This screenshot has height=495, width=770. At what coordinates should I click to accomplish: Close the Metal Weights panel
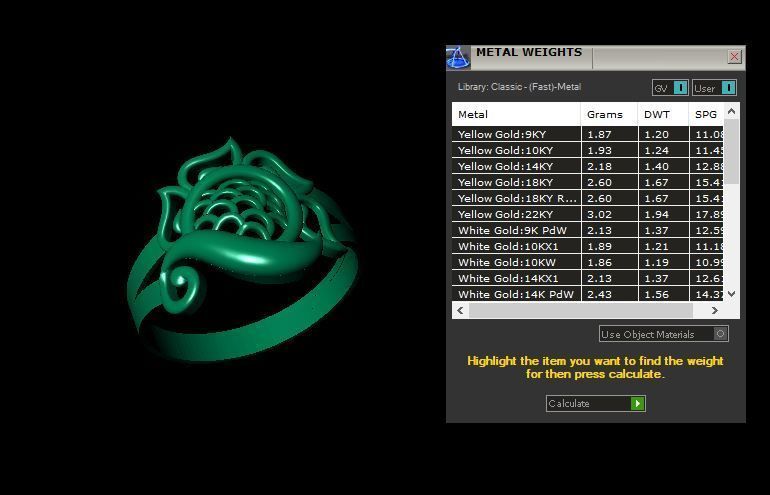coord(734,56)
